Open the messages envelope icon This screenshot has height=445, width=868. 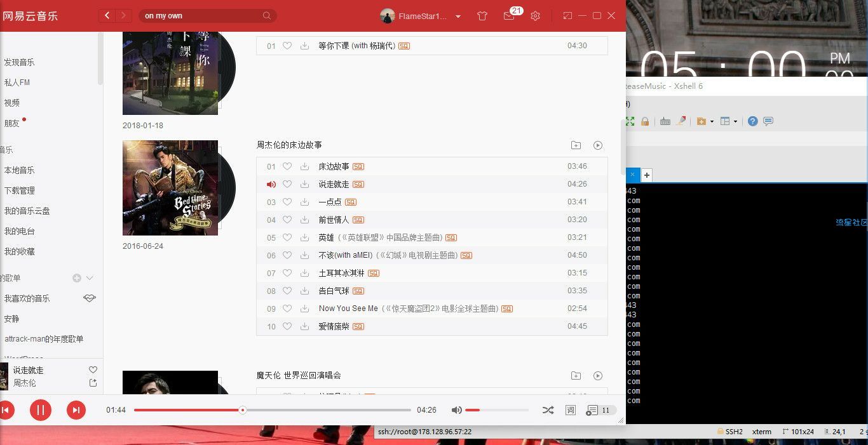click(509, 16)
